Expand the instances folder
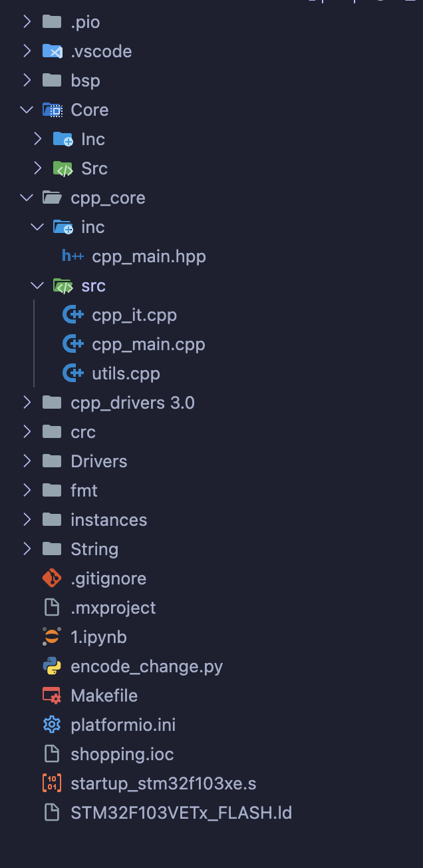Screen dimensions: 423x868 tap(27, 520)
